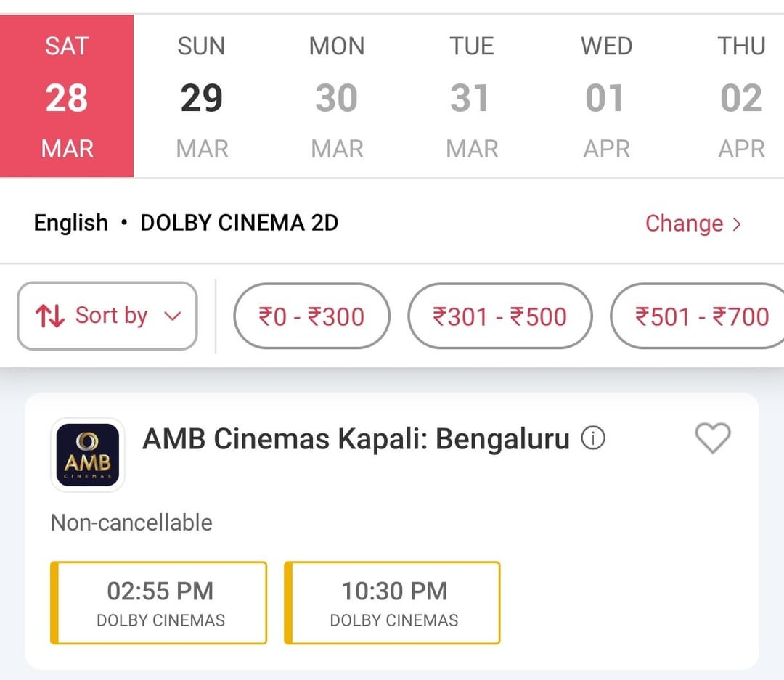The height and width of the screenshot is (680, 784).
Task: Pick Tuesday 31 March date
Action: point(471,97)
